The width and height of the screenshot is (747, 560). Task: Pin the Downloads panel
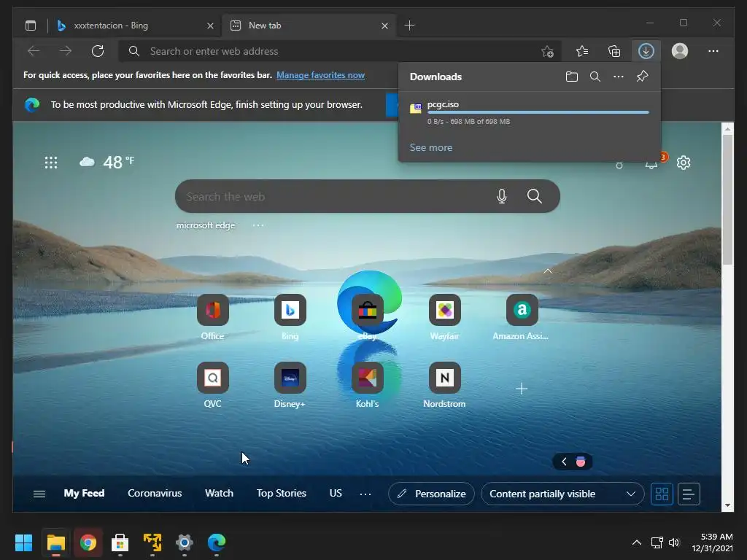tap(642, 76)
